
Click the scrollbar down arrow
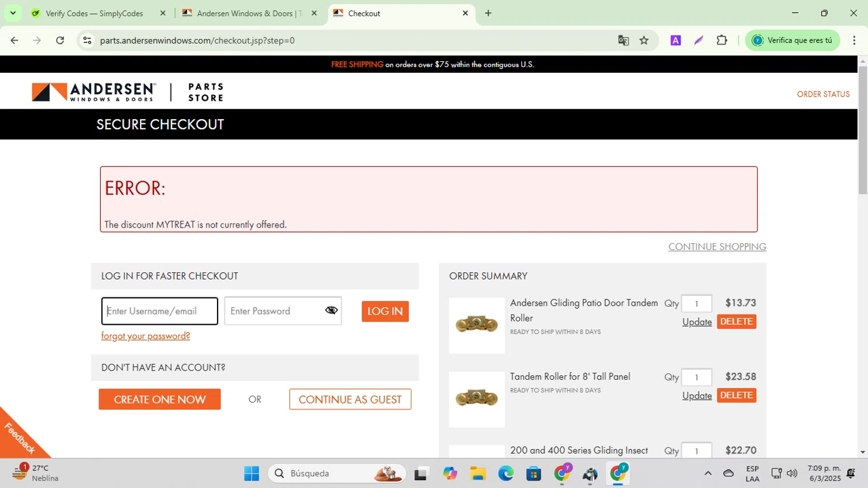pos(862,452)
